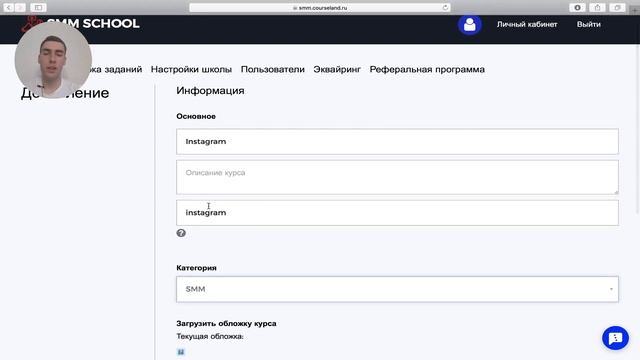The image size is (640, 360).
Task: Open Личный кабинет link
Action: [527, 24]
